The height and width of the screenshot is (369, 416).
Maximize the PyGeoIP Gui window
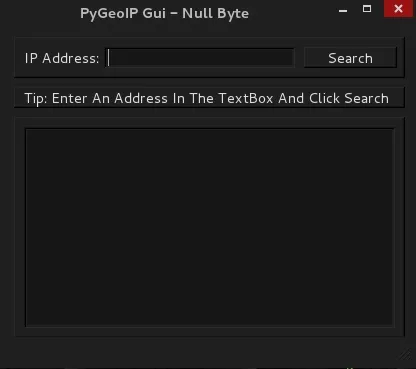[x=367, y=9]
